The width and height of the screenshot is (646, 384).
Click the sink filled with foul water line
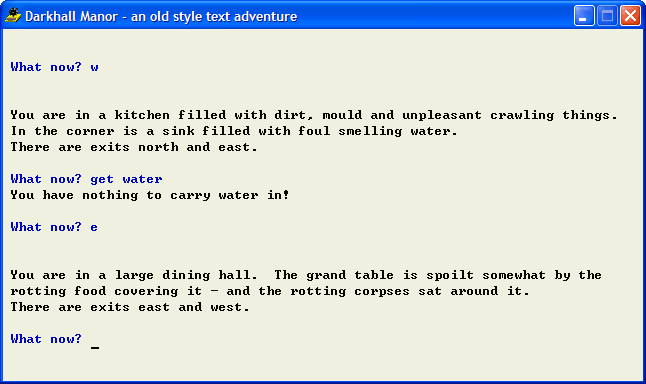click(x=234, y=131)
